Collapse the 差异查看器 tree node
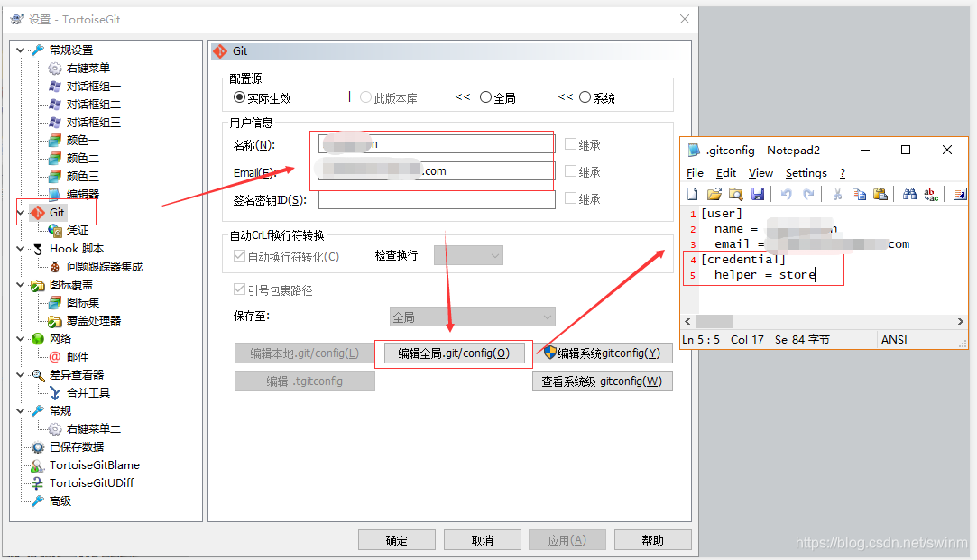Screen dimensions: 977x560 [20, 375]
